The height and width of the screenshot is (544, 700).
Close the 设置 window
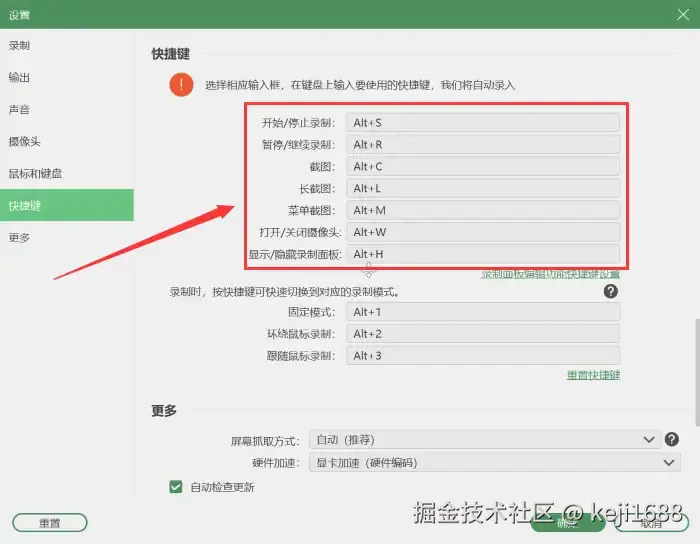point(683,15)
